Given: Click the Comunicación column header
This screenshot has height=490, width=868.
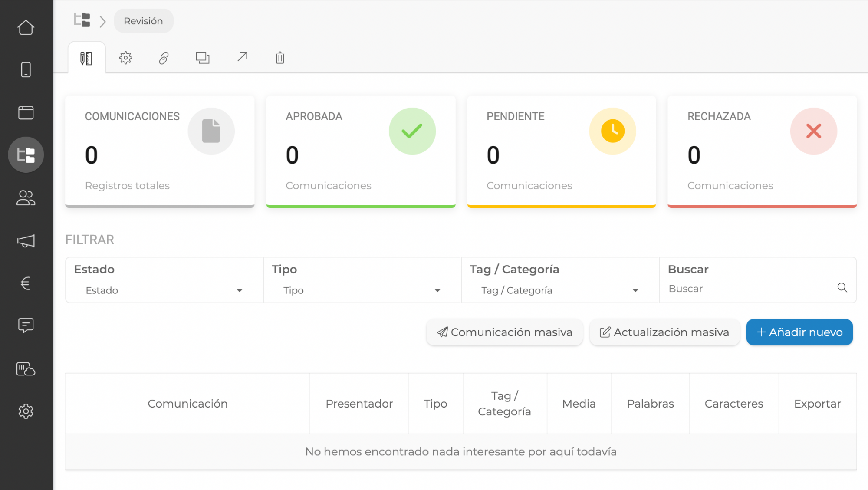Looking at the screenshot, I should tap(187, 404).
